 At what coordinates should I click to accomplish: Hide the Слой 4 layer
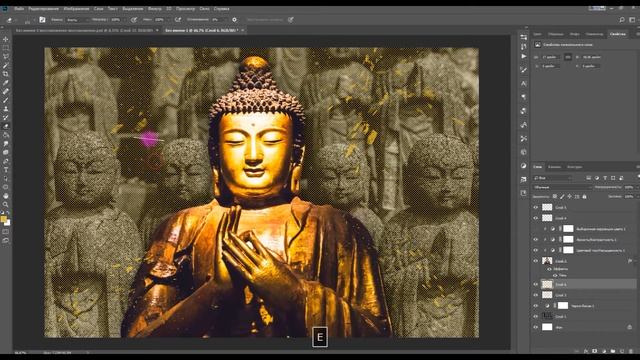click(536, 218)
